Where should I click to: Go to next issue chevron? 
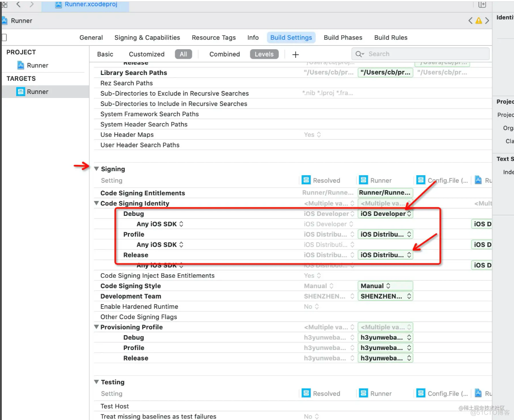click(x=487, y=21)
